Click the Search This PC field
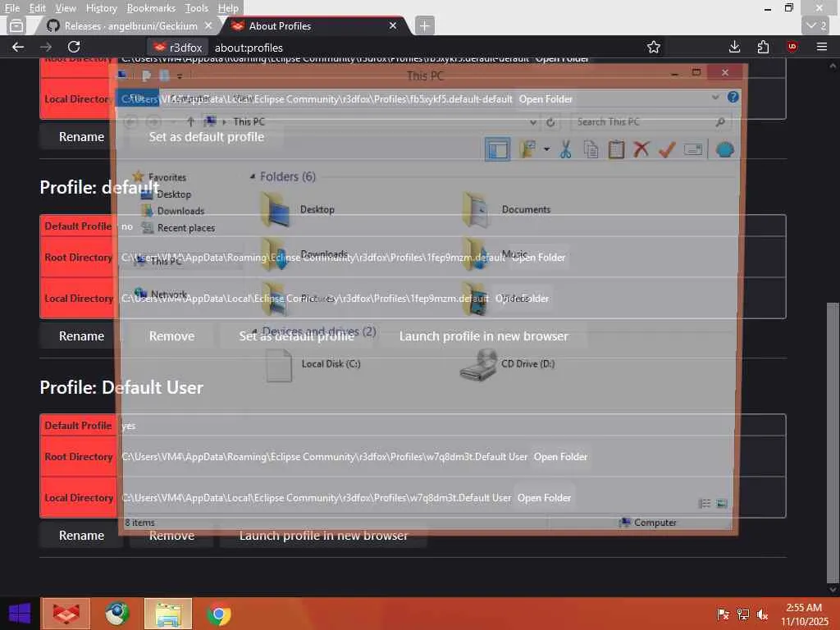This screenshot has width=840, height=630. 651,122
